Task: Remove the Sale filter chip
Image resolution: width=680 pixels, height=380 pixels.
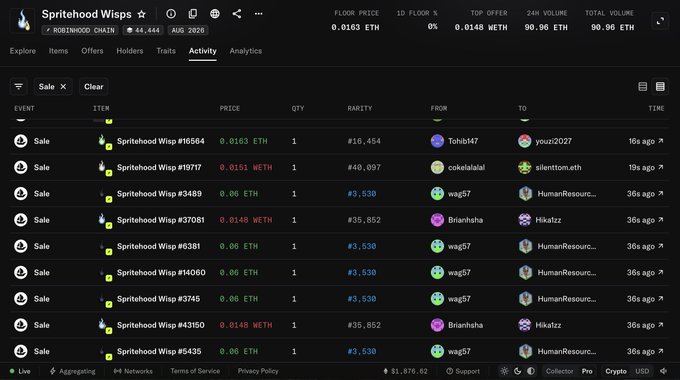Action: [63, 86]
